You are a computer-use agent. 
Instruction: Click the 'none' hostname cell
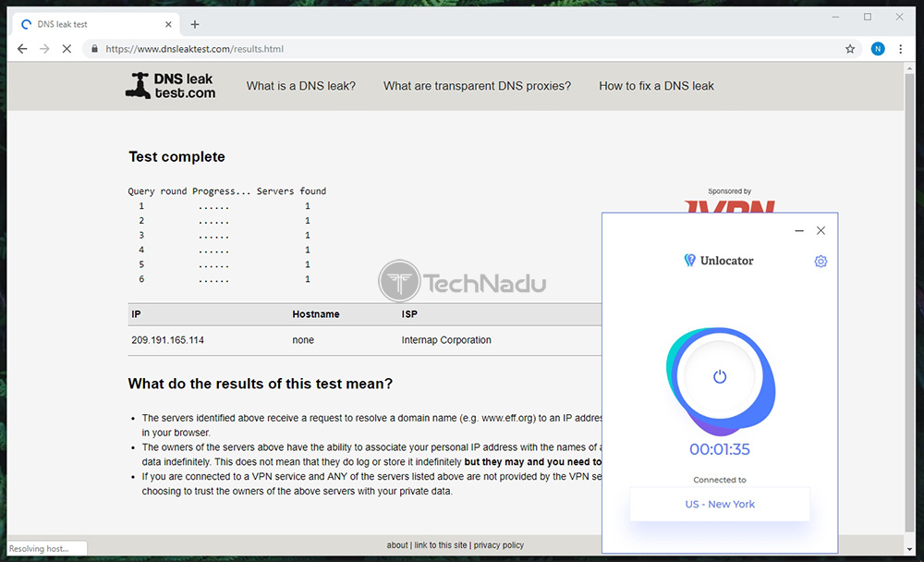coord(303,340)
